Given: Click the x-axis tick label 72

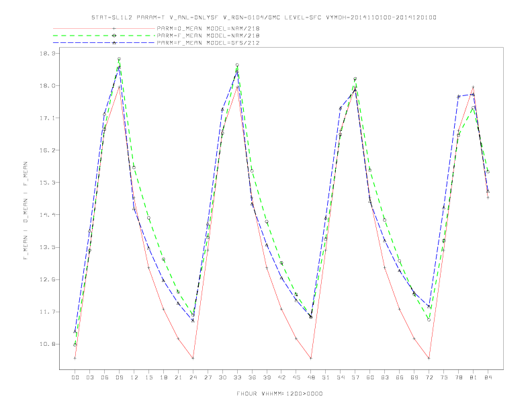Looking at the screenshot, I should [x=429, y=377].
